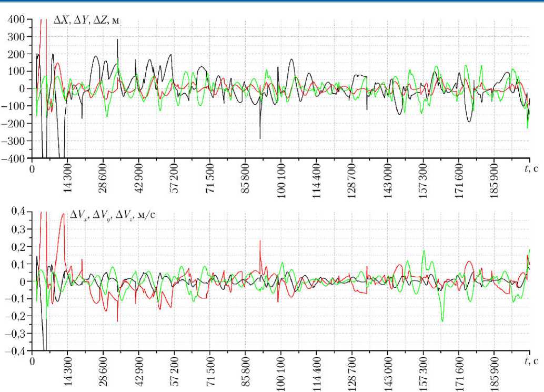Select 114 400 tick under the ΔVx chart

tap(316, 374)
